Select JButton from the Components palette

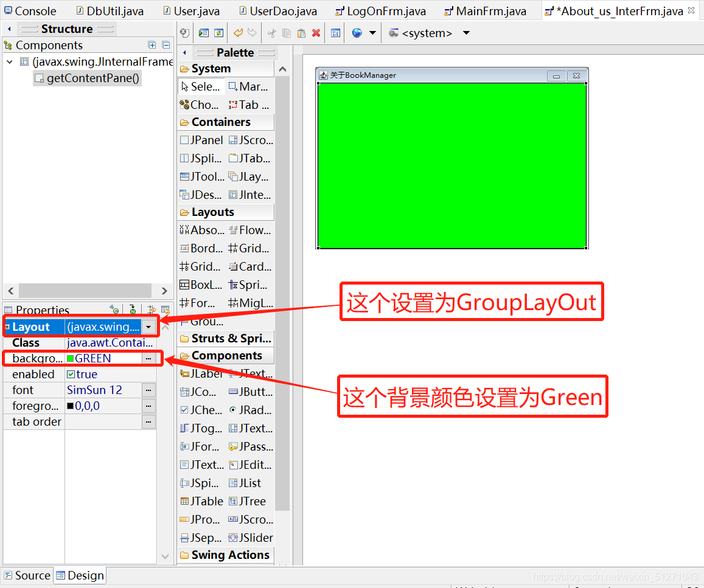coord(249,392)
